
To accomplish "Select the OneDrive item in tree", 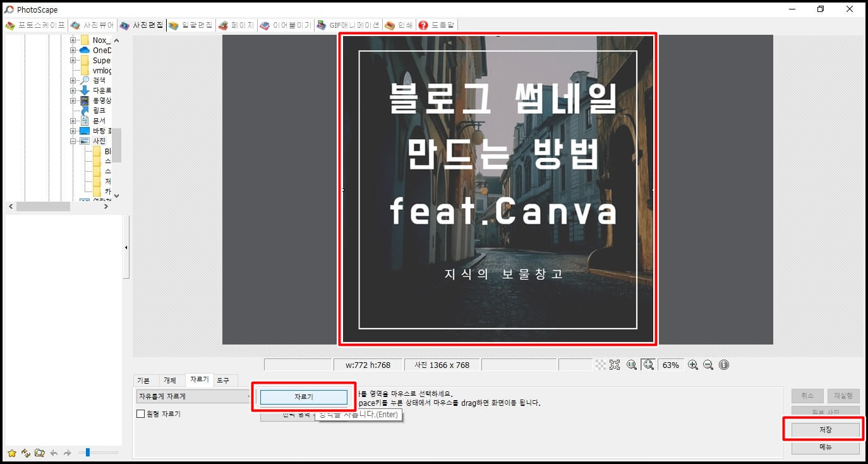I will click(x=102, y=51).
